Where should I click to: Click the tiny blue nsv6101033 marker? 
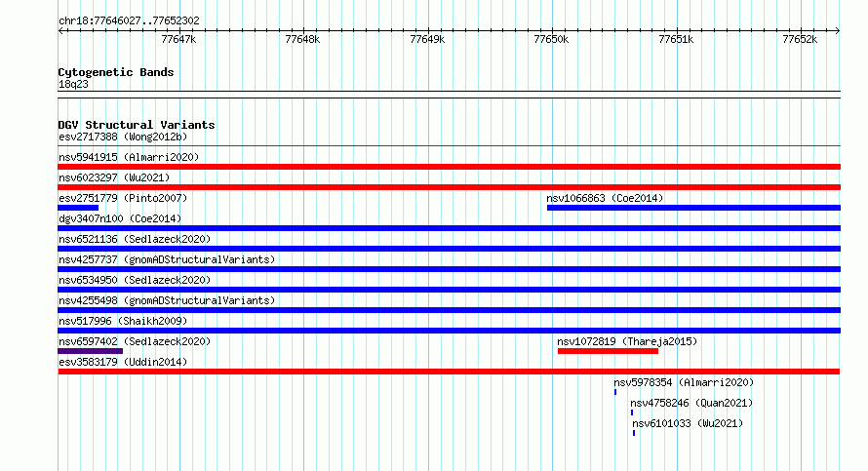coord(634,433)
